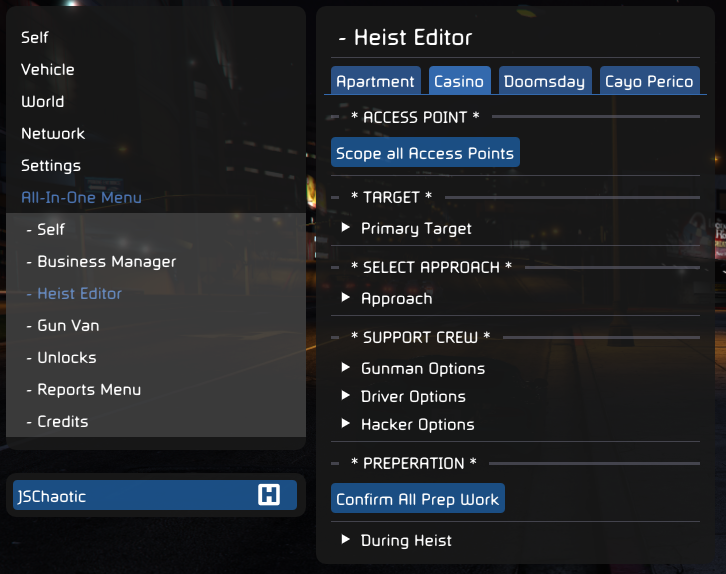
Task: Collapse the All-In-One Menu entry
Action: (81, 198)
